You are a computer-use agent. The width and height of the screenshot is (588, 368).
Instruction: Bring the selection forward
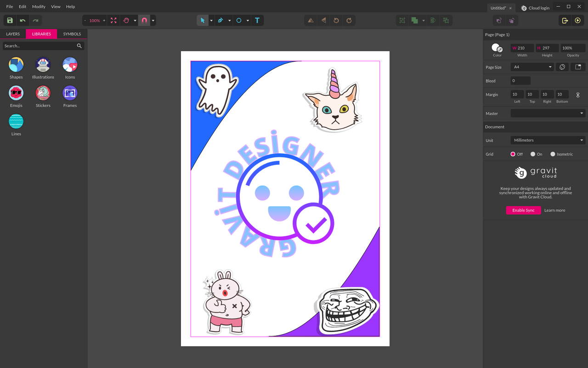[499, 21]
